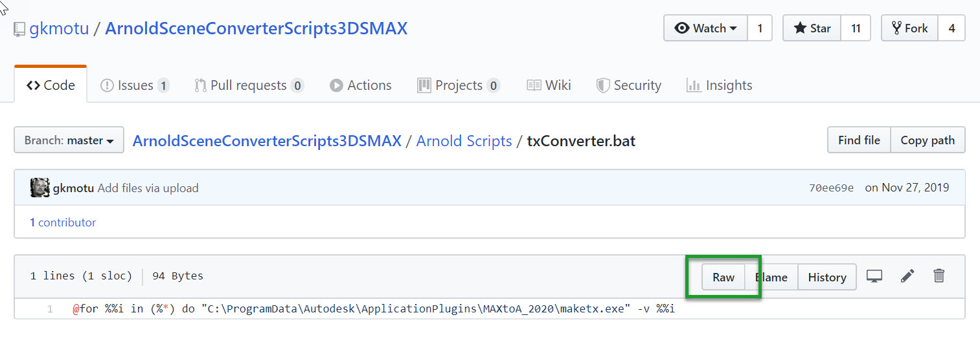Delete this file using trash icon

939,277
